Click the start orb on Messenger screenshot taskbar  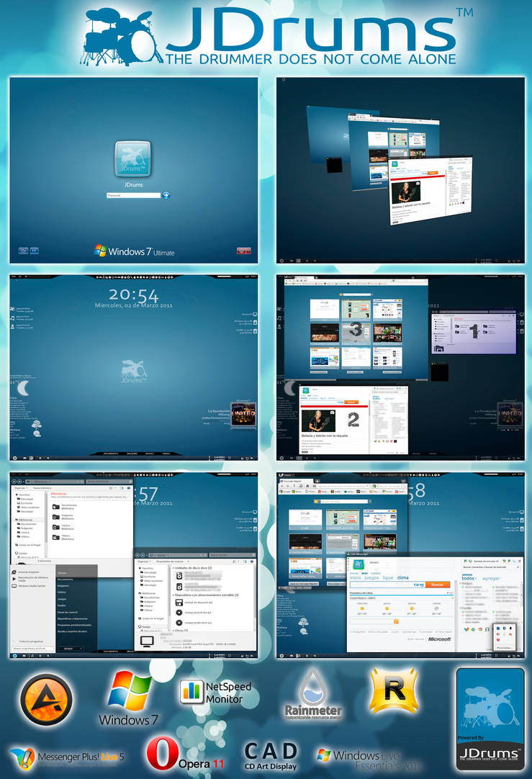click(x=281, y=656)
